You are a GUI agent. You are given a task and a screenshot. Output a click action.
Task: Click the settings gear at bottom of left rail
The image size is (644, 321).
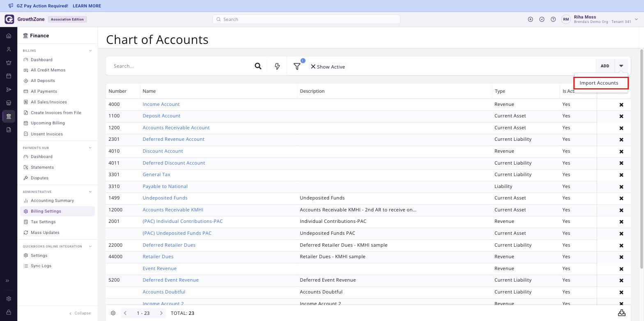coord(9,299)
